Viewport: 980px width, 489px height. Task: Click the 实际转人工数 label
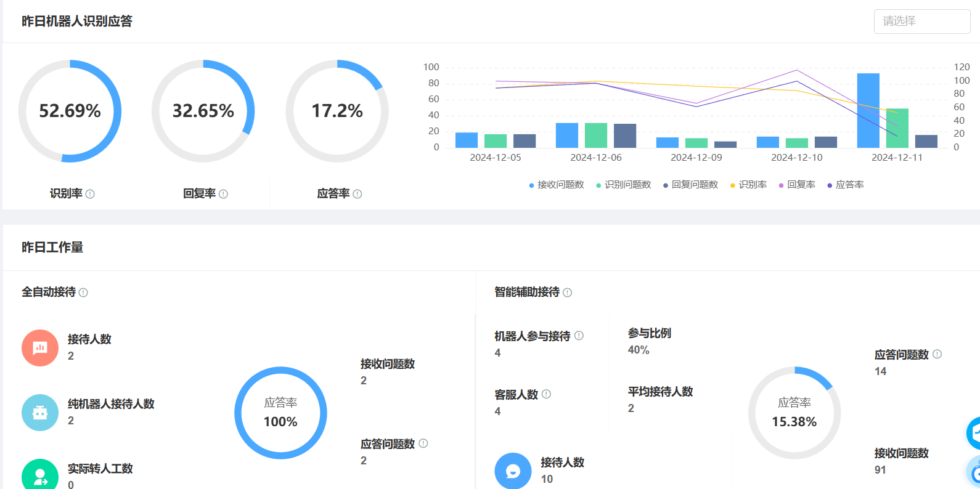click(100, 469)
